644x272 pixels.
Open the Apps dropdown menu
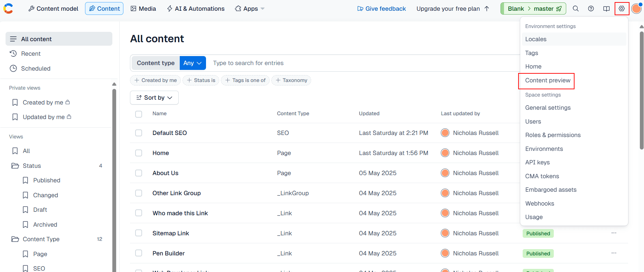click(250, 9)
